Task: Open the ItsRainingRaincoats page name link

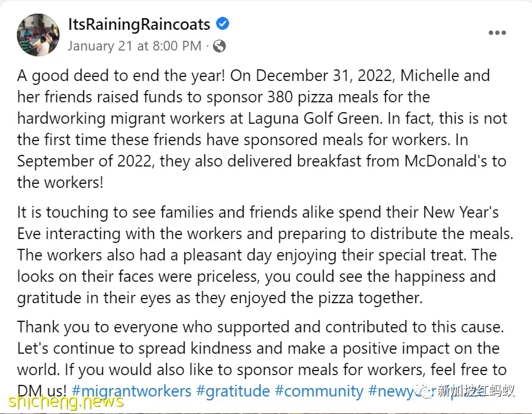Action: pyautogui.click(x=139, y=25)
